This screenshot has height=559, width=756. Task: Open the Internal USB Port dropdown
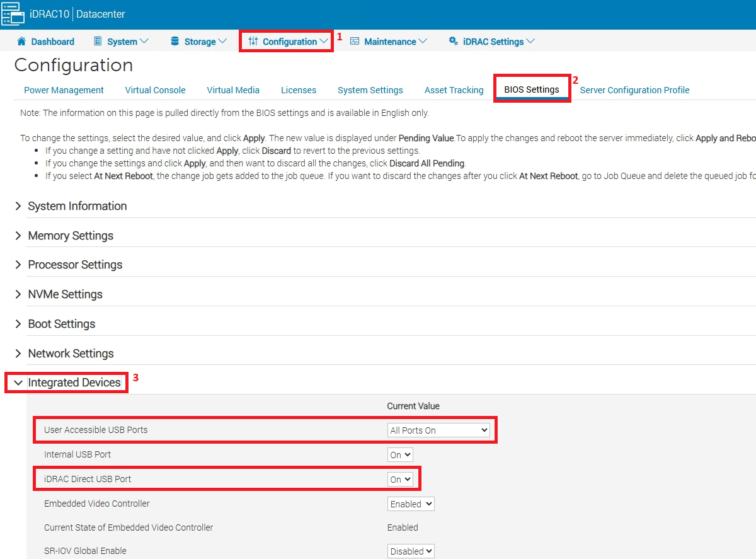point(400,454)
